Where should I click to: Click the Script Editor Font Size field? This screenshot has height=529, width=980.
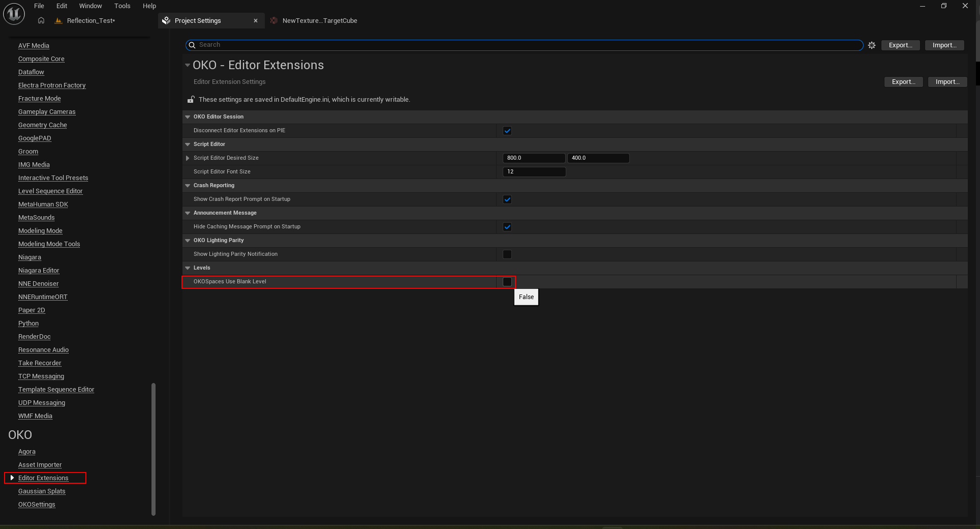(534, 172)
